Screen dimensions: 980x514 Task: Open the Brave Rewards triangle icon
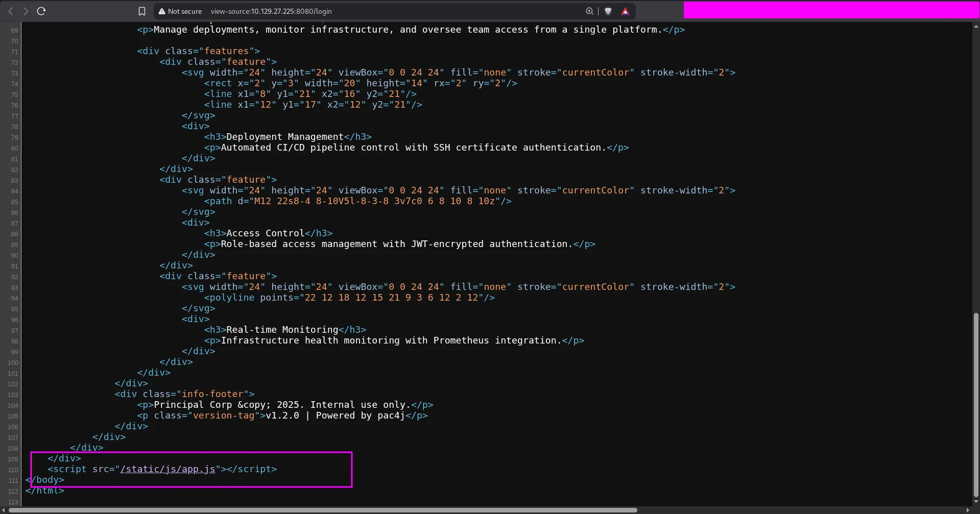pos(625,11)
